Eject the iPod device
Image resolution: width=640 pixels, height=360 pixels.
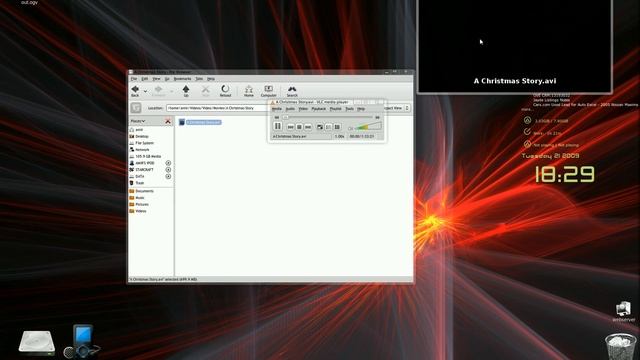[x=168, y=163]
